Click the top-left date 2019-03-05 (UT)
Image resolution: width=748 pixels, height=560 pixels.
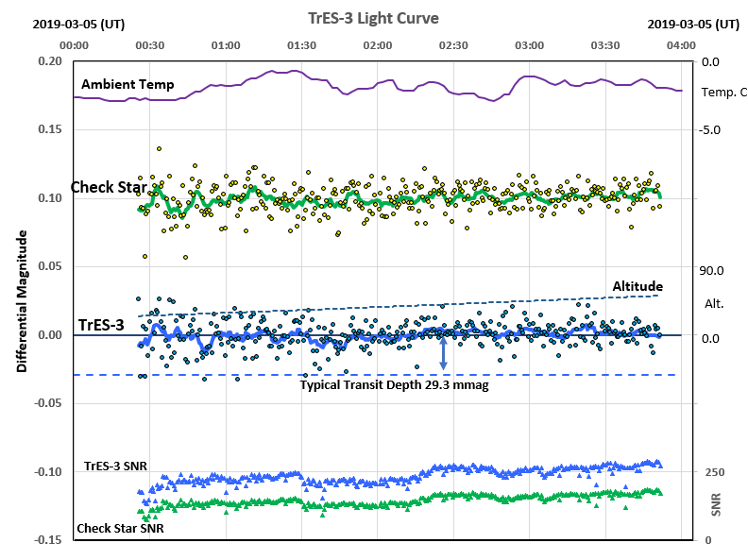(x=78, y=24)
